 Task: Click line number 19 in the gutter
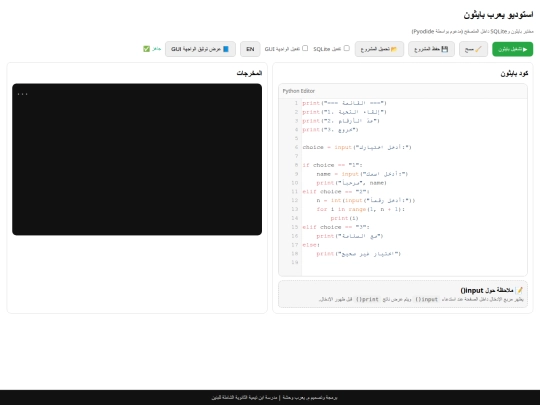coord(294,262)
